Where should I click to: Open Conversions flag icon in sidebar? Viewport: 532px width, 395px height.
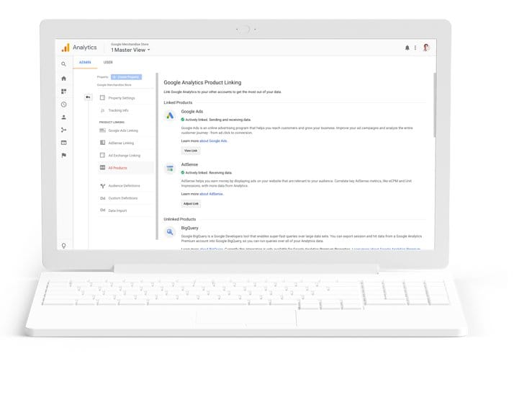(x=63, y=155)
